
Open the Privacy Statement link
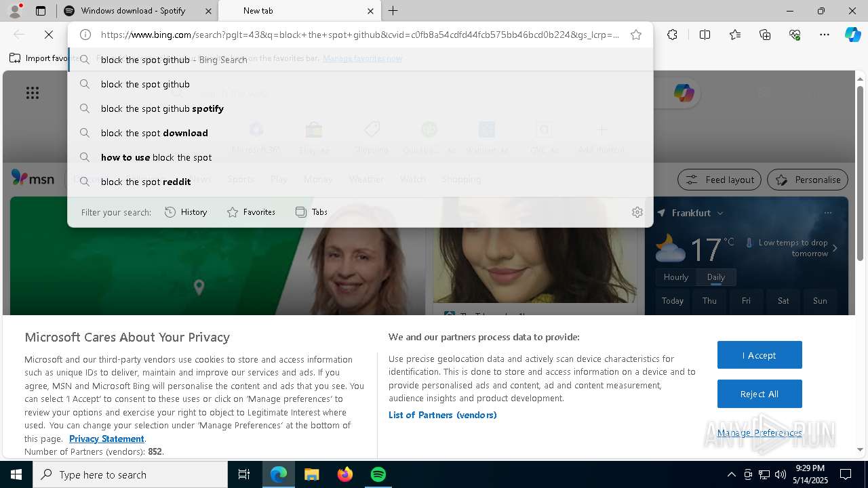[x=106, y=439]
